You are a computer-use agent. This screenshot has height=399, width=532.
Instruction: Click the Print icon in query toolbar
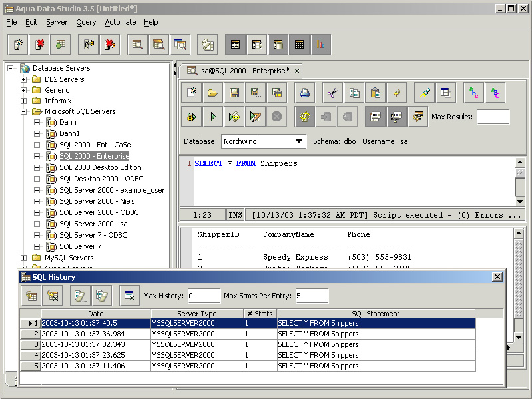[x=304, y=93]
